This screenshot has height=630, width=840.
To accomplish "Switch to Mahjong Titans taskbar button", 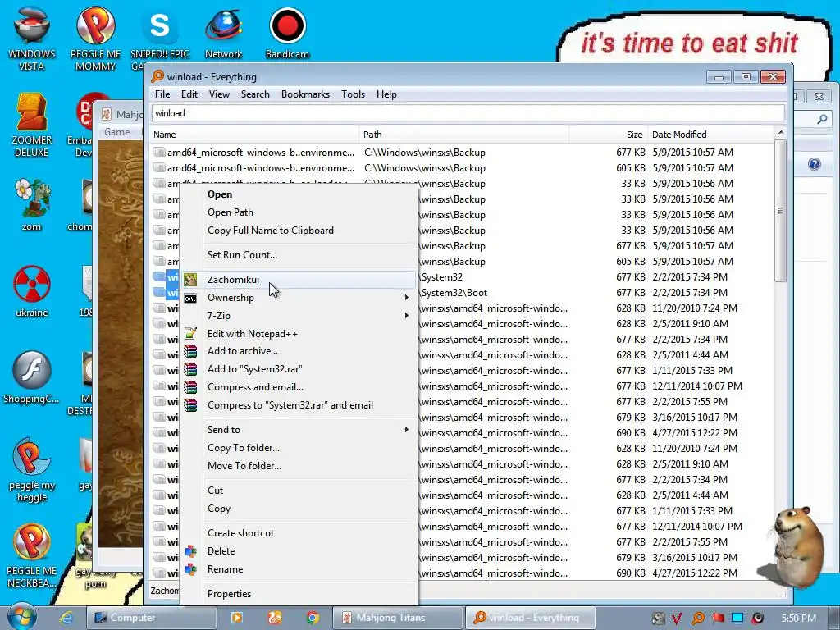I will coord(398,618).
